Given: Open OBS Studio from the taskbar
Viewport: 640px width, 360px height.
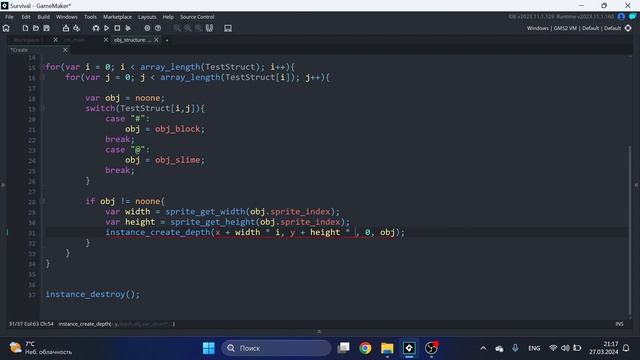Looking at the screenshot, I should (431, 348).
